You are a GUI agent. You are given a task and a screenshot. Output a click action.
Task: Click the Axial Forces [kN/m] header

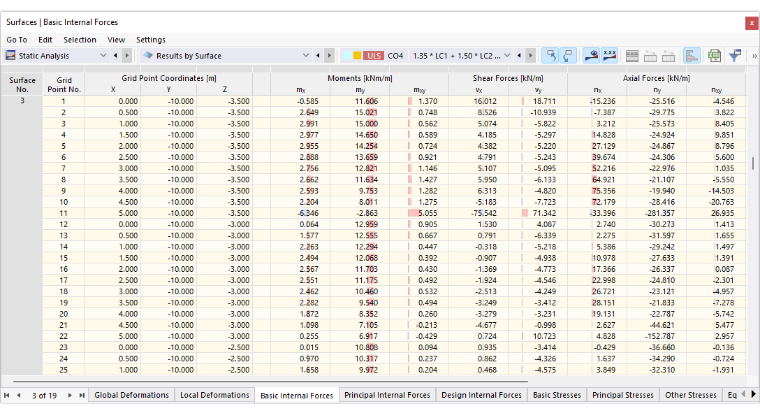[656, 78]
